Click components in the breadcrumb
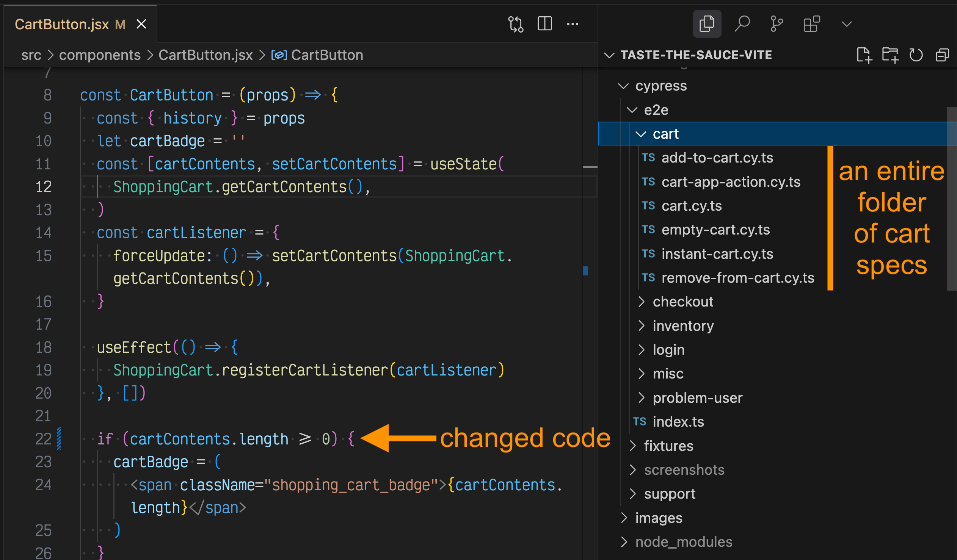The height and width of the screenshot is (560, 957). coord(100,55)
